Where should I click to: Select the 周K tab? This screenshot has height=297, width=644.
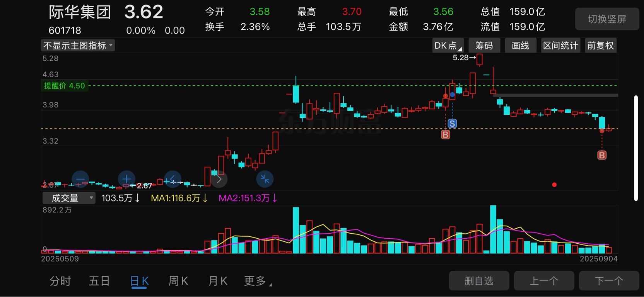click(178, 281)
